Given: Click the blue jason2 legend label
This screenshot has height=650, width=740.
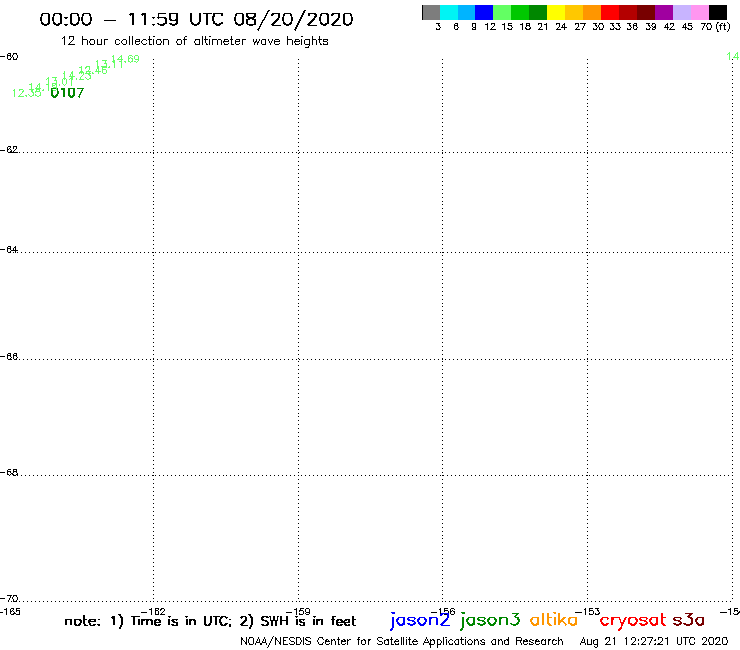Looking at the screenshot, I should (x=420, y=620).
